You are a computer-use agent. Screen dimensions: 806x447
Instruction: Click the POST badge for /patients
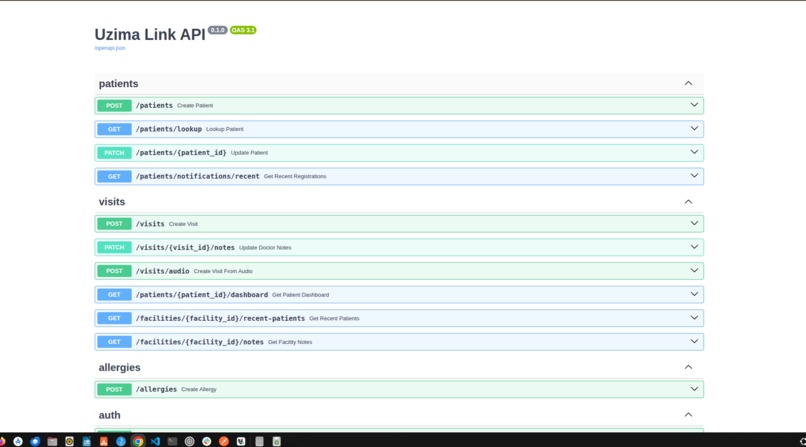(114, 105)
